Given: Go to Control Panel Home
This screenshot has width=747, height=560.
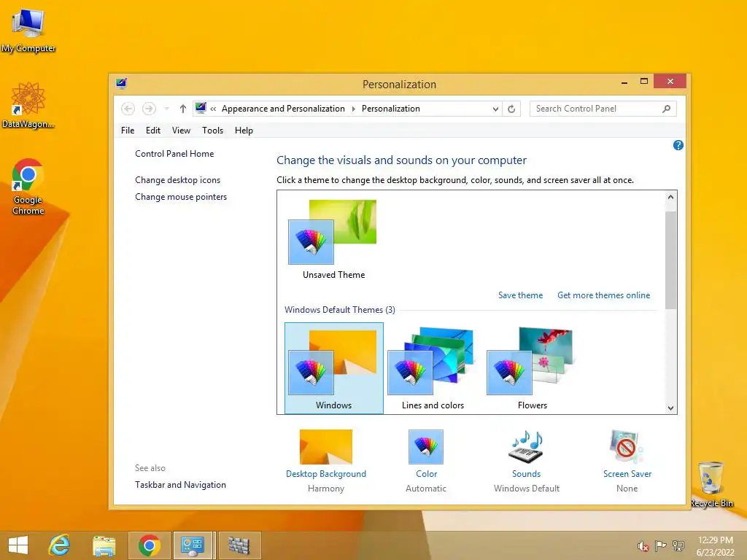Looking at the screenshot, I should [174, 154].
